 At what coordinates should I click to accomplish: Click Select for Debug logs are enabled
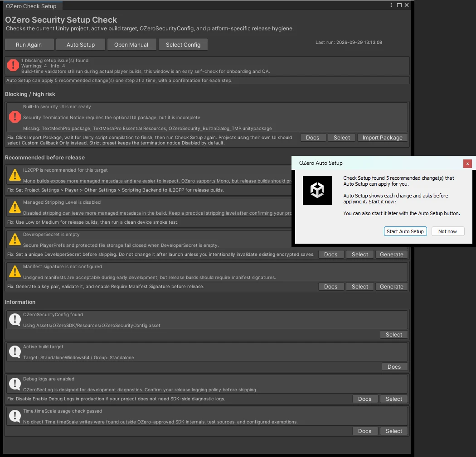(394, 399)
